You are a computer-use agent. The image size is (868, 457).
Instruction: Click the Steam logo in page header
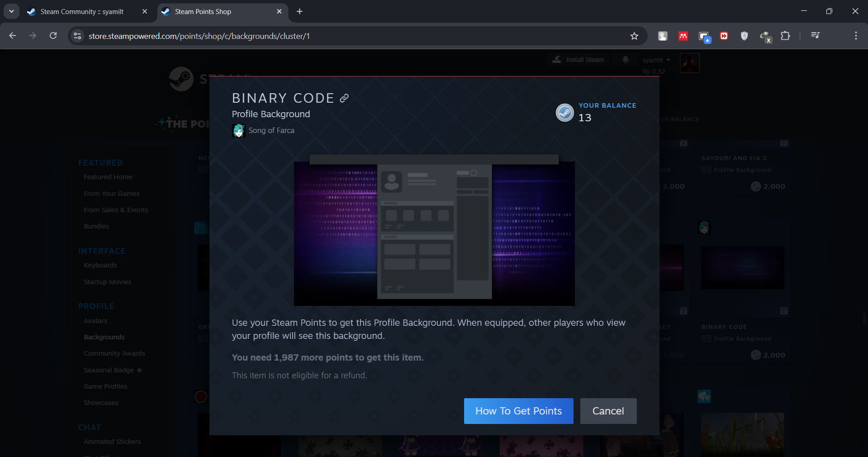click(181, 79)
